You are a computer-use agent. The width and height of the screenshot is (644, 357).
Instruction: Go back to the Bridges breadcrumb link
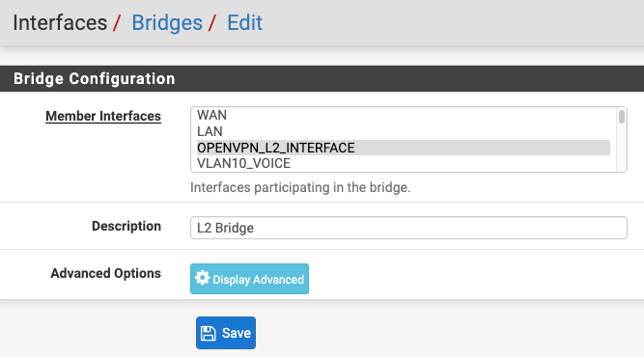pos(167,22)
